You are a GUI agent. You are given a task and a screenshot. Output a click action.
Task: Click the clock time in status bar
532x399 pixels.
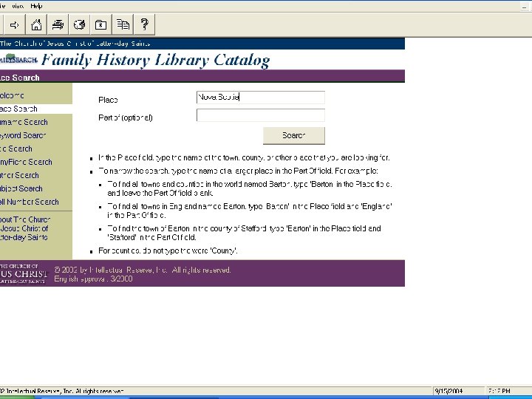499,391
